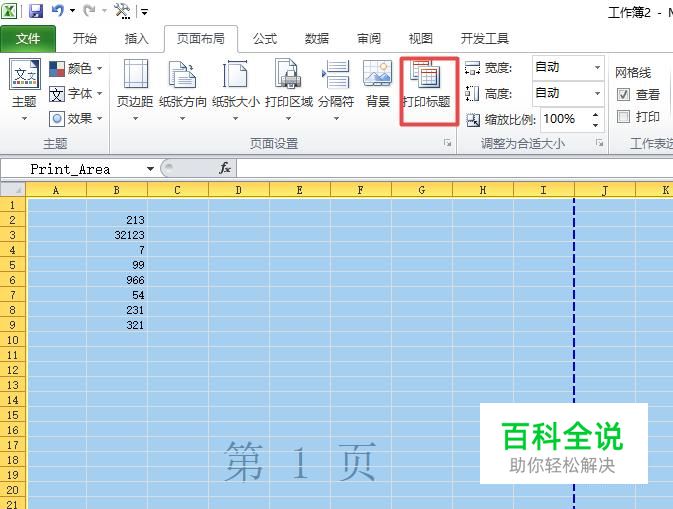Open the 视图 tab
The image size is (673, 509).
click(421, 39)
